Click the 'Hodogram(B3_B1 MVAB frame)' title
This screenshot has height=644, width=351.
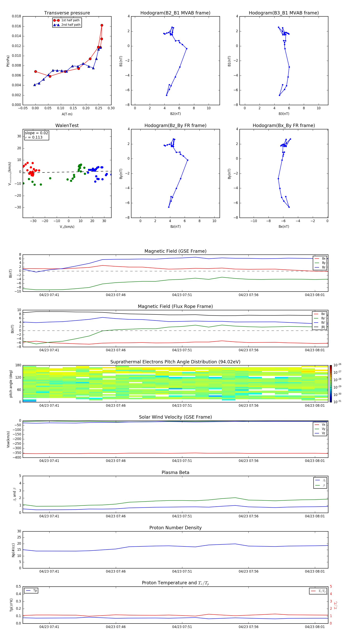(x=284, y=13)
